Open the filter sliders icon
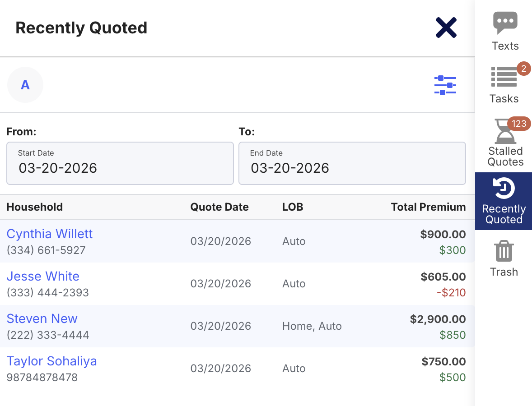This screenshot has height=406, width=532. pos(445,85)
